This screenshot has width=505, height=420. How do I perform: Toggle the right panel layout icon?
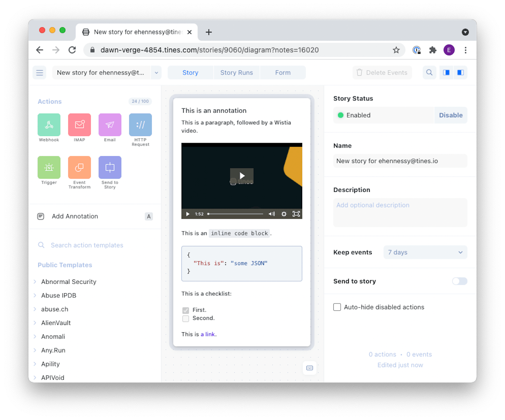coord(460,73)
